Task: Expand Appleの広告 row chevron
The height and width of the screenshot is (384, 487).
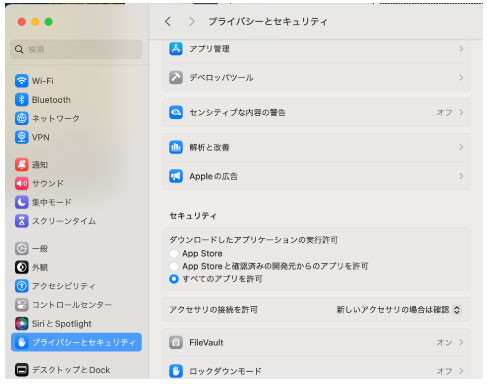Action: point(461,176)
